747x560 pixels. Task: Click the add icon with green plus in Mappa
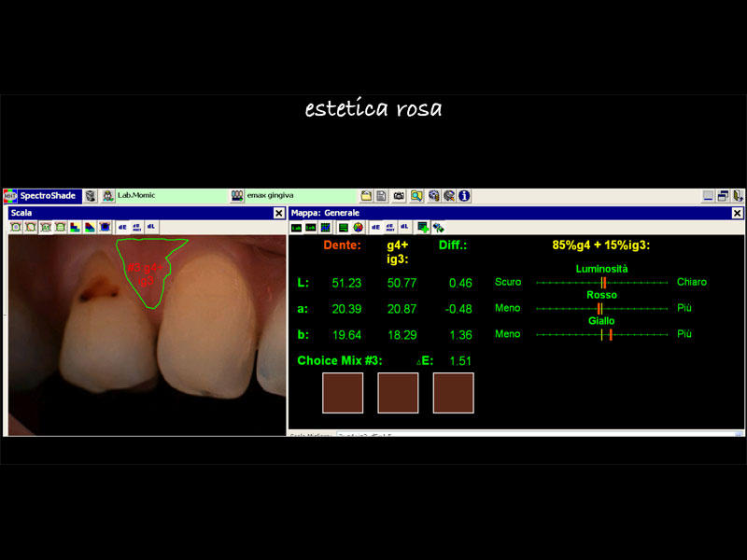click(423, 228)
